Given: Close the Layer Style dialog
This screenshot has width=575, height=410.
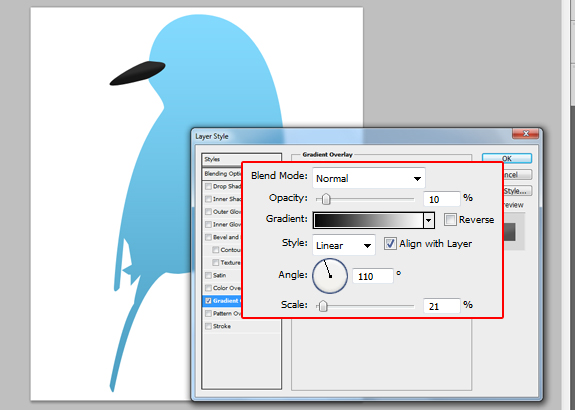Looking at the screenshot, I should (x=525, y=133).
